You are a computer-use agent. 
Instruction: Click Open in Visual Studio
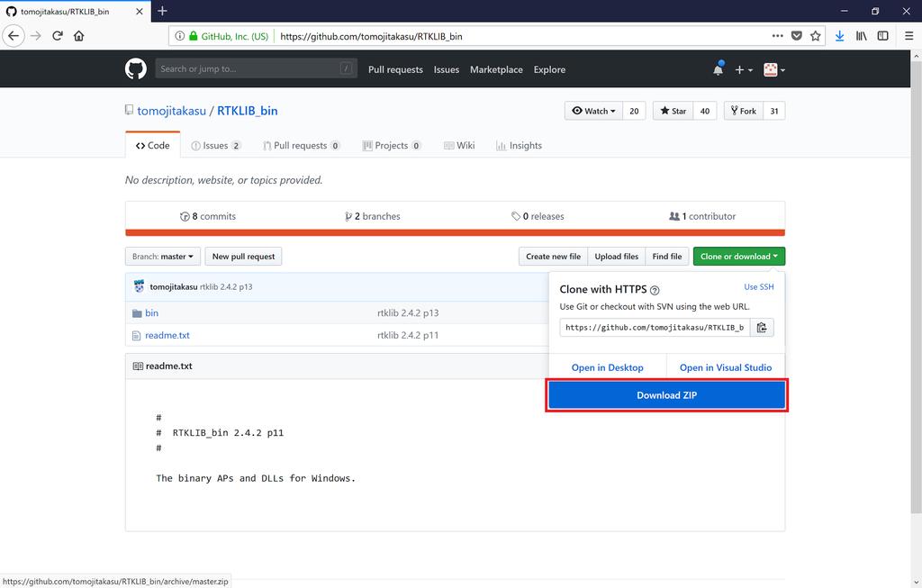pyautogui.click(x=726, y=367)
